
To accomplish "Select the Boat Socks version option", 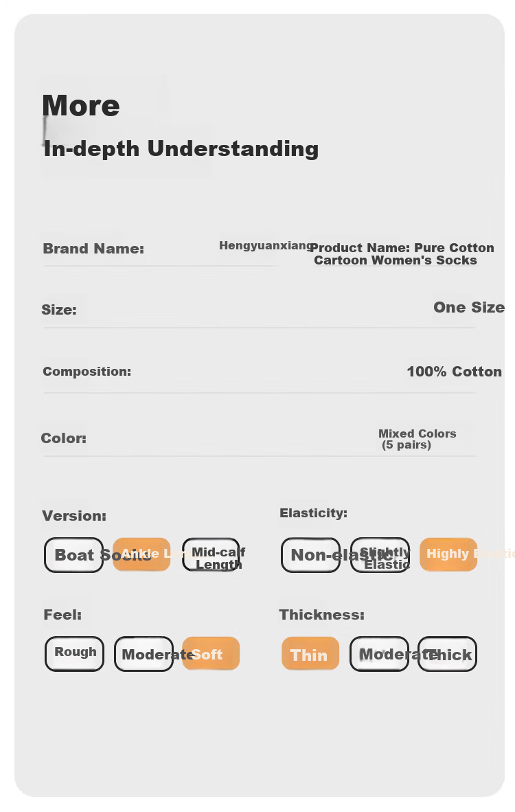I will [x=73, y=554].
